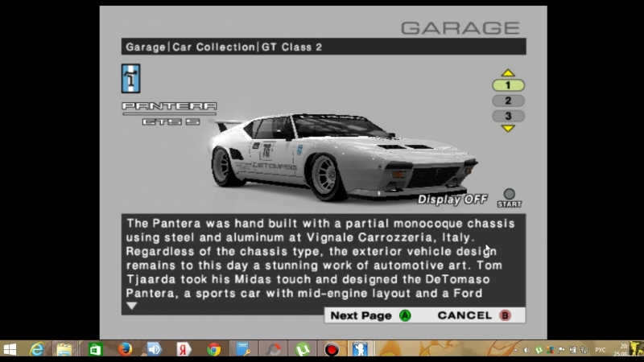The image size is (644, 362).
Task: Open the active emulator taskbar icon
Action: pos(360,350)
